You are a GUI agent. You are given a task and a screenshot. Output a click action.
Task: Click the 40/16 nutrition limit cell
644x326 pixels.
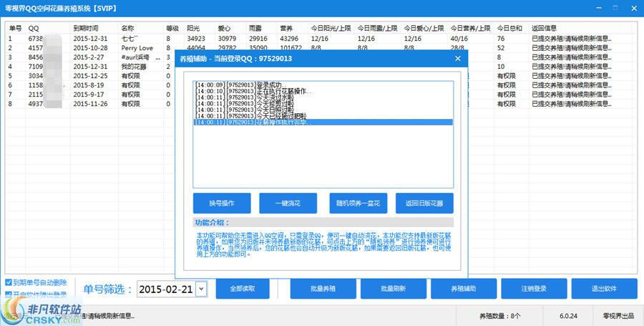459,39
